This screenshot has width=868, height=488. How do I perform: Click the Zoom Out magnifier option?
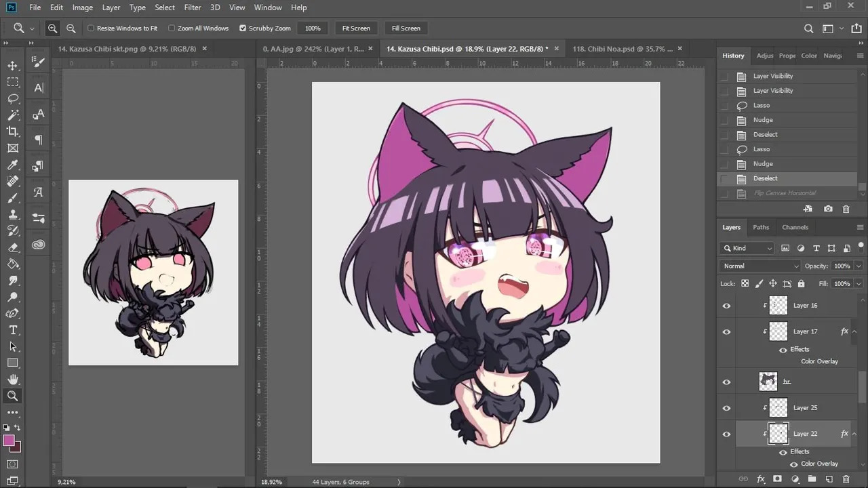click(x=71, y=28)
